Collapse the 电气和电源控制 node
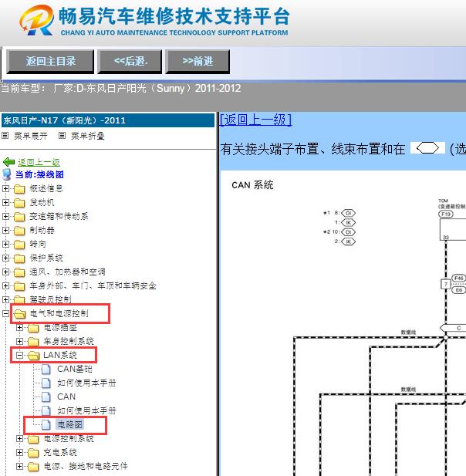 coord(5,313)
